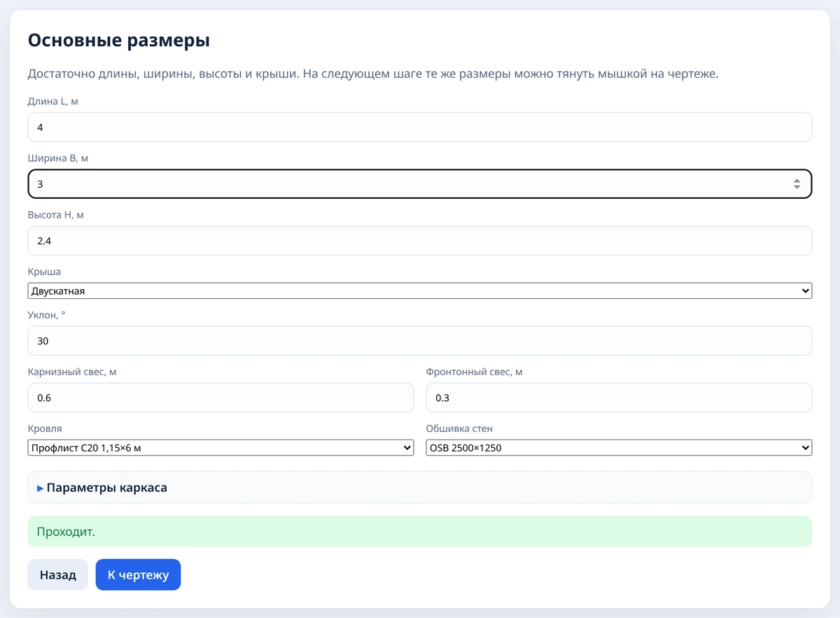Click the Фронтонный свес input field showing 0.3
The image size is (840, 618).
pyautogui.click(x=619, y=398)
